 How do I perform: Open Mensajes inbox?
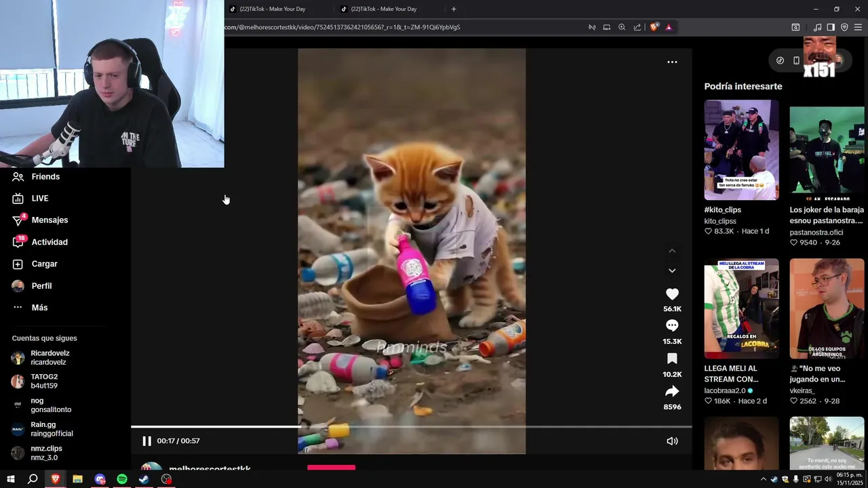(x=50, y=220)
